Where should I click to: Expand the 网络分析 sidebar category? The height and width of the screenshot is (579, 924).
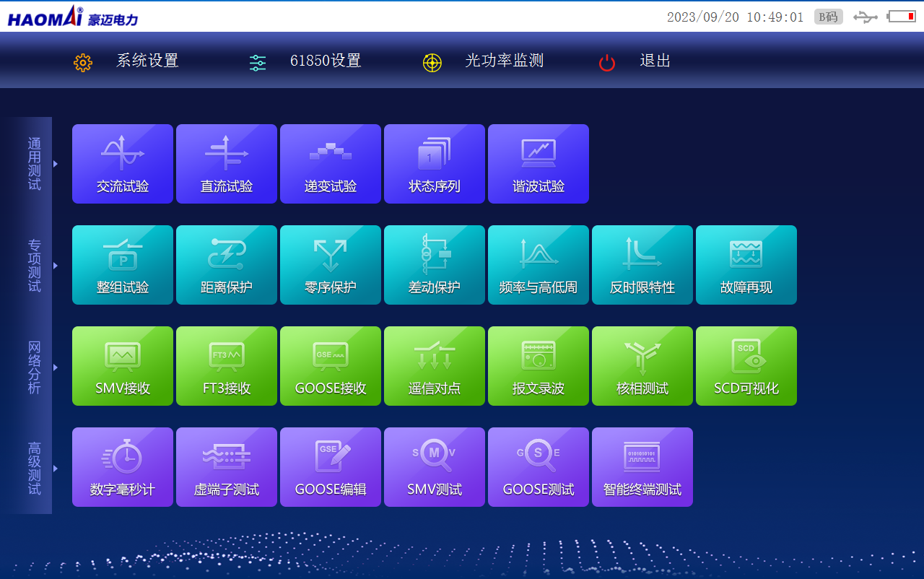click(x=55, y=367)
